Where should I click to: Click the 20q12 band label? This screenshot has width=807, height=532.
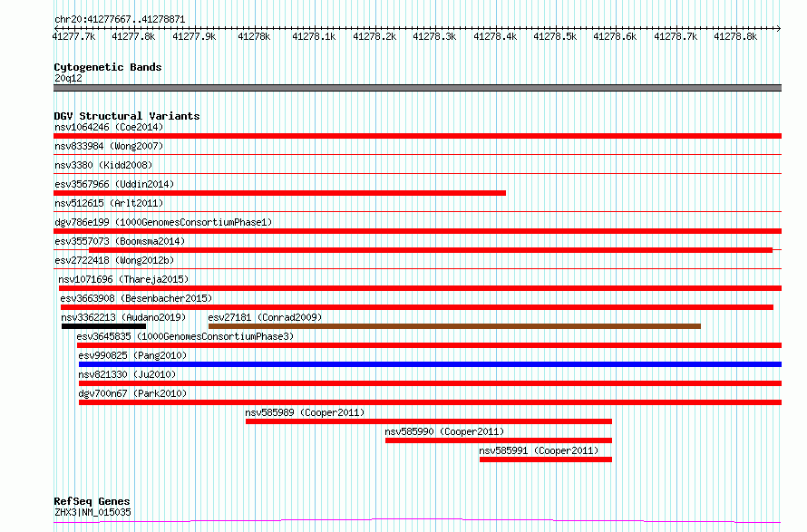click(68, 78)
